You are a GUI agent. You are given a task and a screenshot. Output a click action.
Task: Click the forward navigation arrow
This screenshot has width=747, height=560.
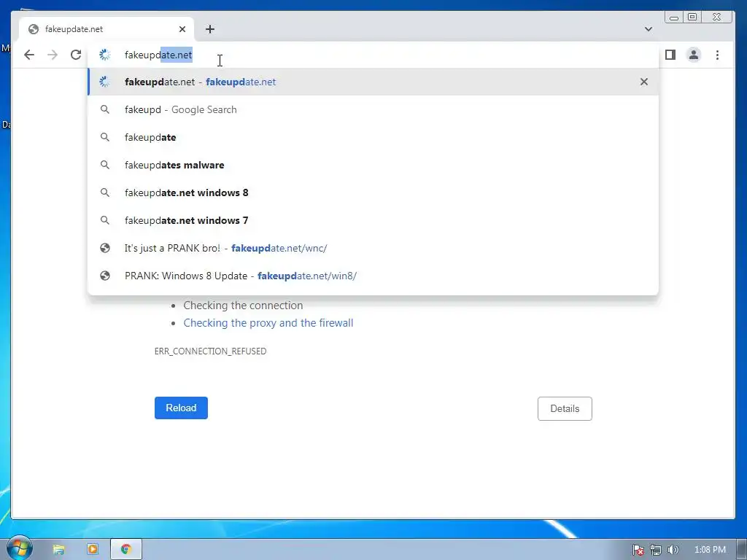(x=53, y=55)
